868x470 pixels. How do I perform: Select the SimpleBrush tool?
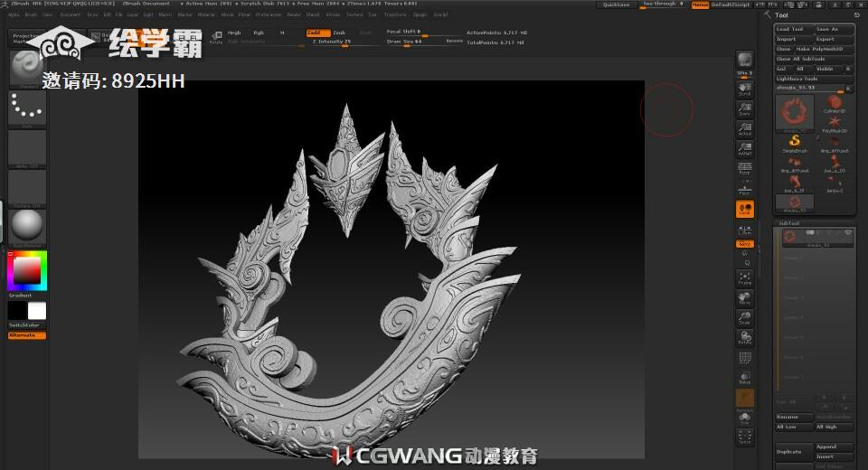pyautogui.click(x=795, y=144)
